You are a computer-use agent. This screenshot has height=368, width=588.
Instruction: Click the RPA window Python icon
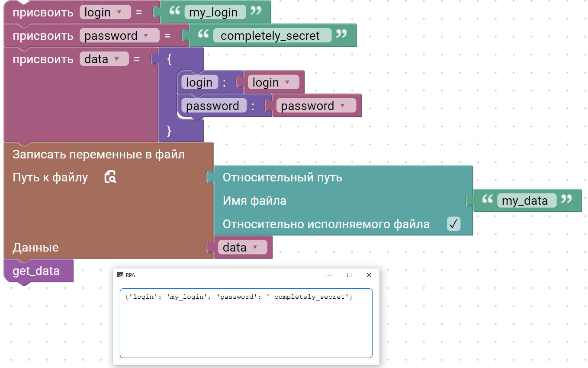(x=121, y=275)
